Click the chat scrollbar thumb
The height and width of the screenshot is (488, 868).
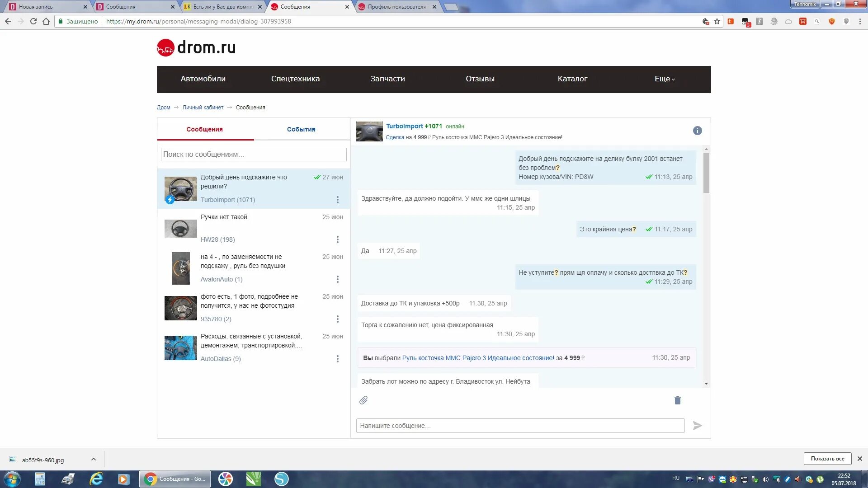(x=706, y=173)
